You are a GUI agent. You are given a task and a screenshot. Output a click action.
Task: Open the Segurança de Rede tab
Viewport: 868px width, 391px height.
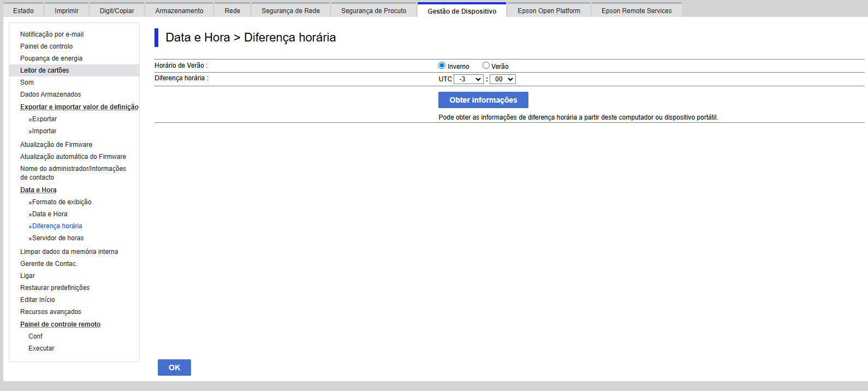(290, 11)
